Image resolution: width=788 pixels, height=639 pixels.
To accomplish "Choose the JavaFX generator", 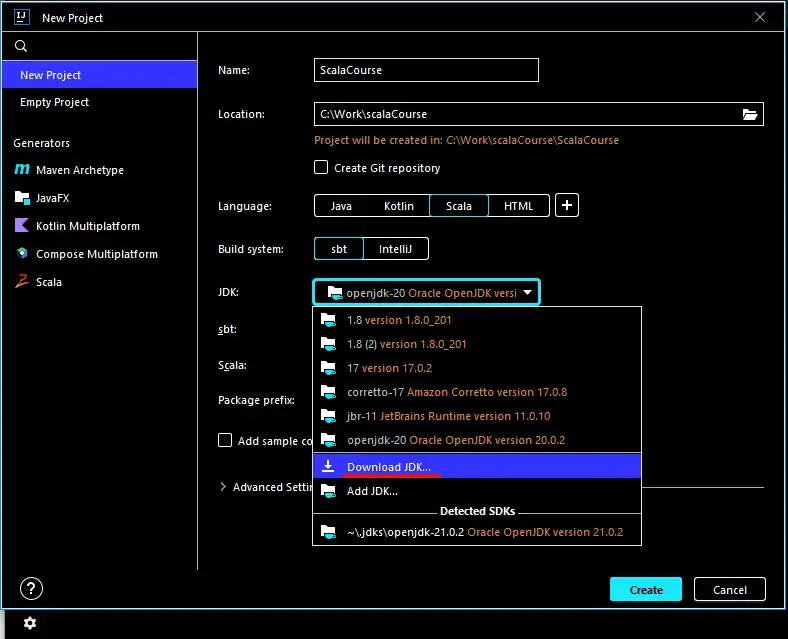I will pyautogui.click(x=52, y=198).
